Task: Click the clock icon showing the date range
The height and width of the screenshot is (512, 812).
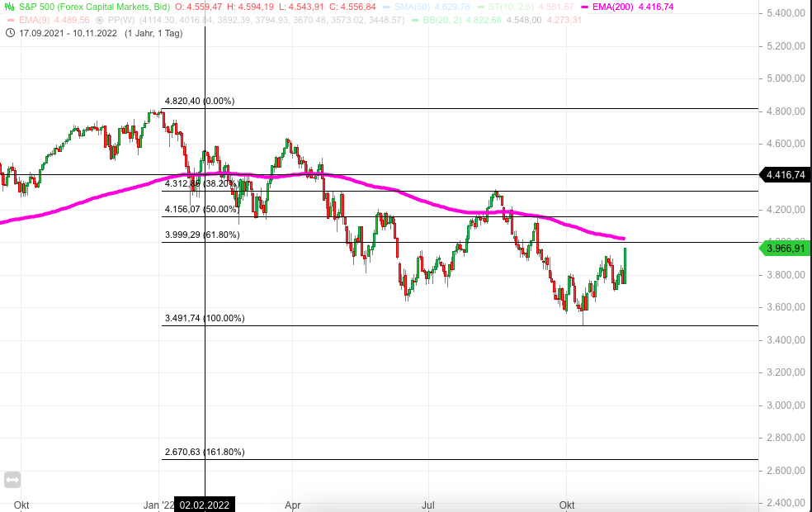Action: (x=10, y=32)
